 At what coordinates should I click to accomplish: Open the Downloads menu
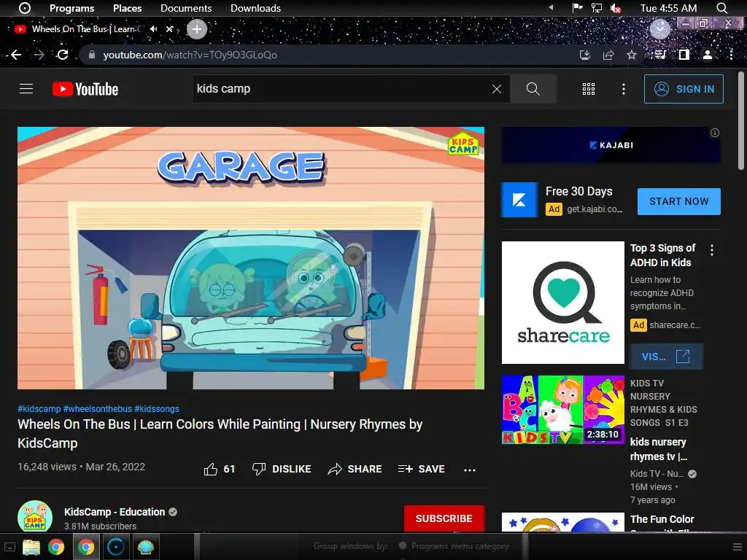pyautogui.click(x=255, y=8)
